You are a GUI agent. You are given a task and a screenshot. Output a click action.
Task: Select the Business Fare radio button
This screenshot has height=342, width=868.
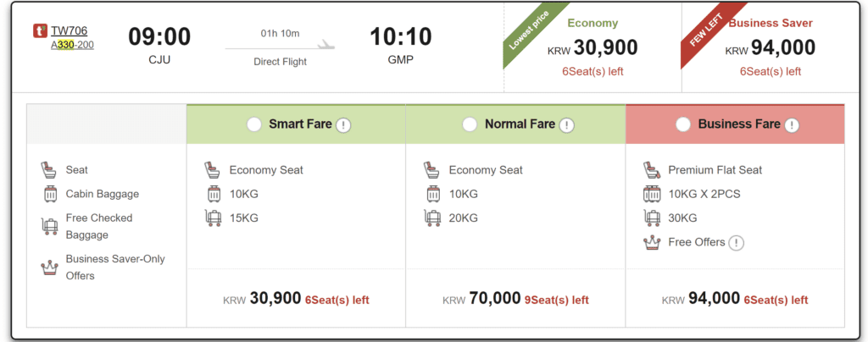tap(683, 124)
